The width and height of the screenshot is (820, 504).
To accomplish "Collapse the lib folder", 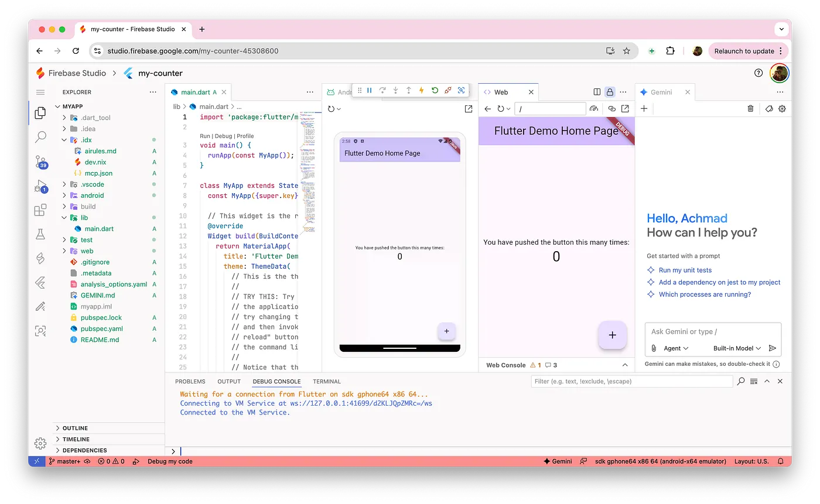I will (64, 218).
